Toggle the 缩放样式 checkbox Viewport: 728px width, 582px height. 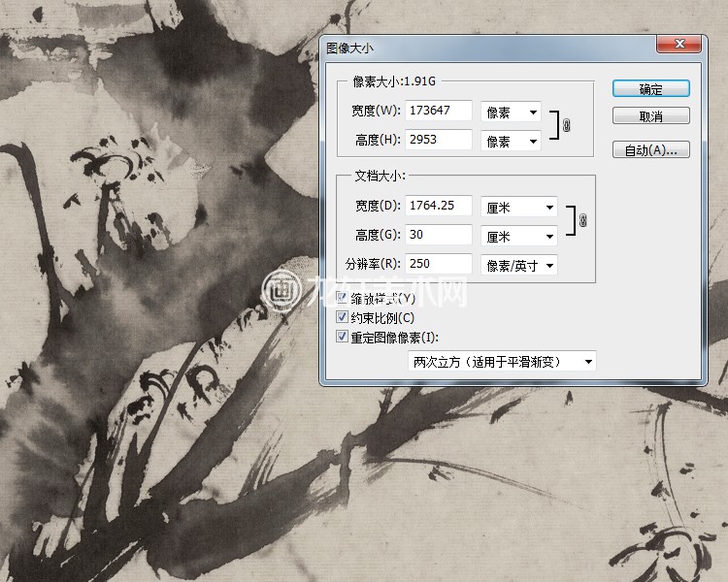[x=342, y=298]
